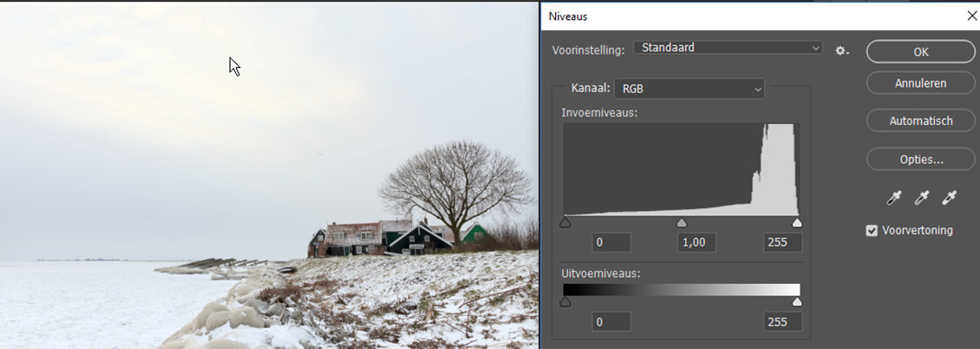This screenshot has height=349, width=980.
Task: Click the input shadows value field 0
Action: point(611,242)
